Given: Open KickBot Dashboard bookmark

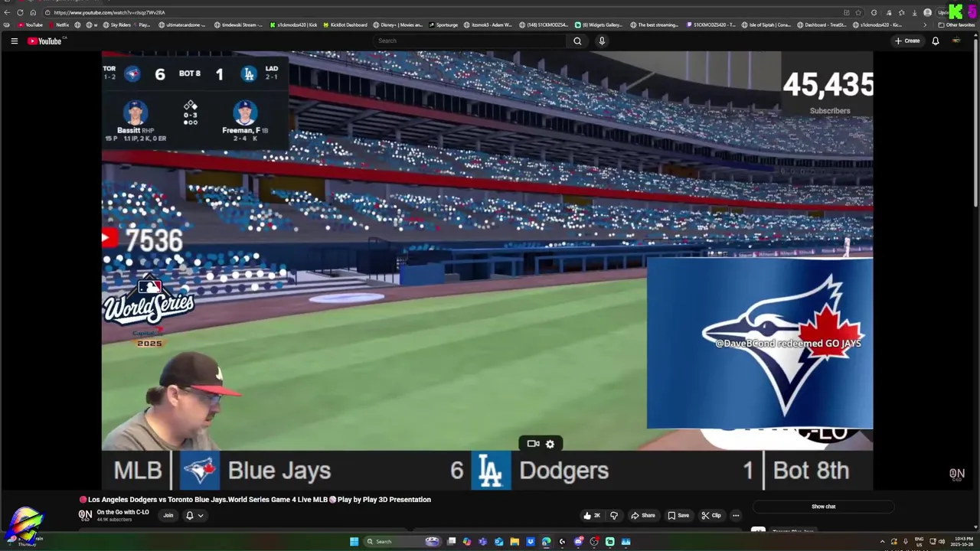Looking at the screenshot, I should 345,24.
